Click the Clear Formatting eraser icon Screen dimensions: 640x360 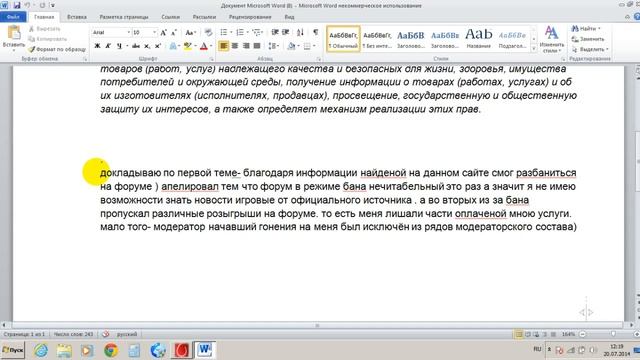(x=208, y=33)
